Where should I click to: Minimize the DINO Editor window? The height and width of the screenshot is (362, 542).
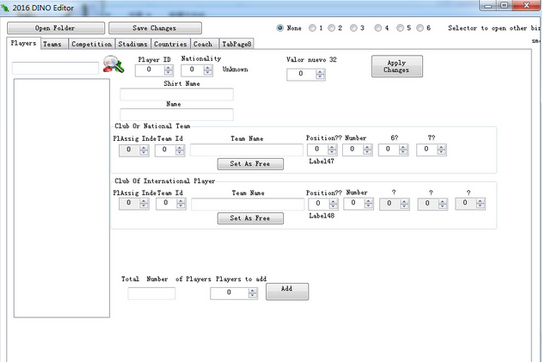tap(488, 5)
